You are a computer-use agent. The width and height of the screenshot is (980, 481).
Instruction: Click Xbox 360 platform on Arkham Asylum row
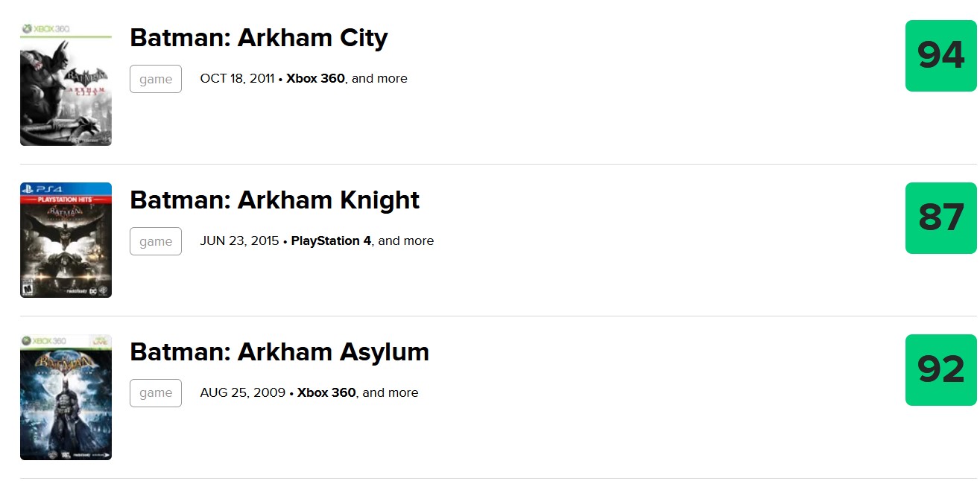point(326,393)
